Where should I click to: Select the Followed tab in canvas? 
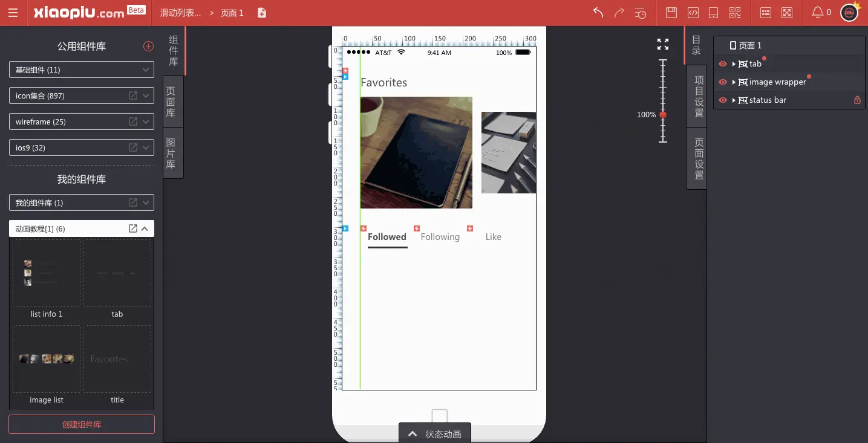tap(387, 237)
